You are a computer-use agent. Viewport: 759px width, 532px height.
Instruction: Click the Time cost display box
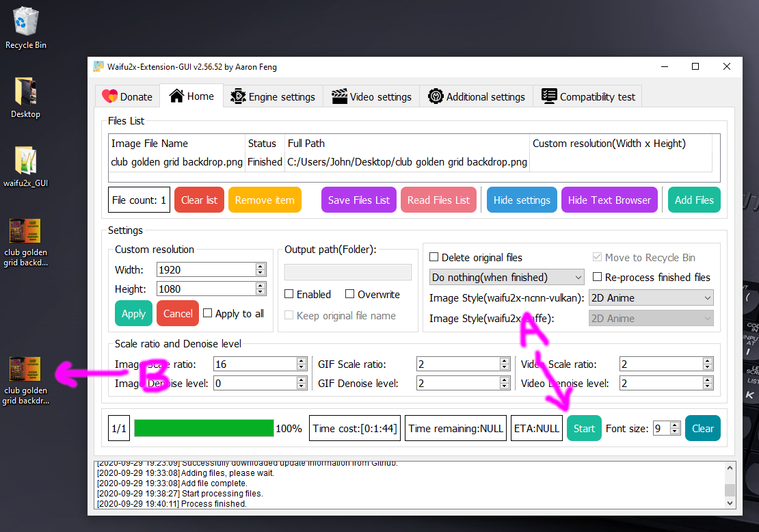tap(355, 428)
